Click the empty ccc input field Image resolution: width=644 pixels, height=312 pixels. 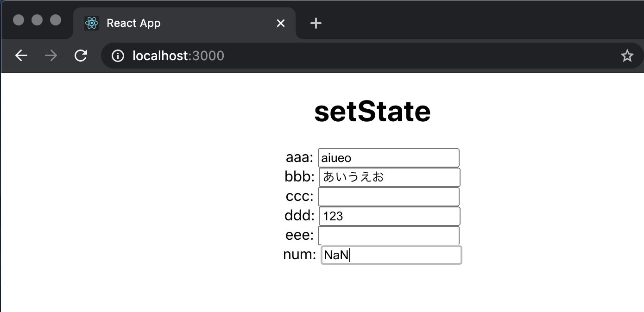[x=388, y=196]
